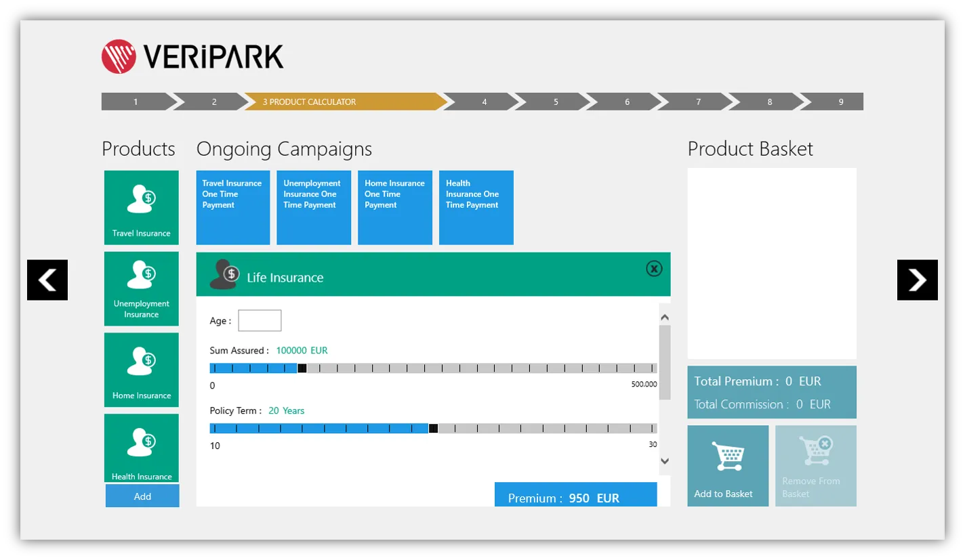Click the Policy Term slider handle
Image resolution: width=965 pixels, height=560 pixels.
(x=433, y=428)
